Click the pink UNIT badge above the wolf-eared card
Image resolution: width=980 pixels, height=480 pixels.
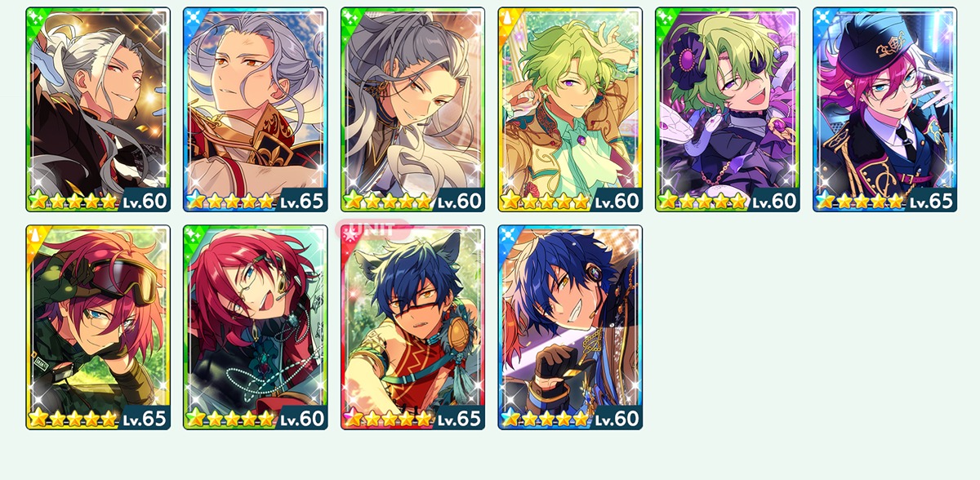coord(372,229)
